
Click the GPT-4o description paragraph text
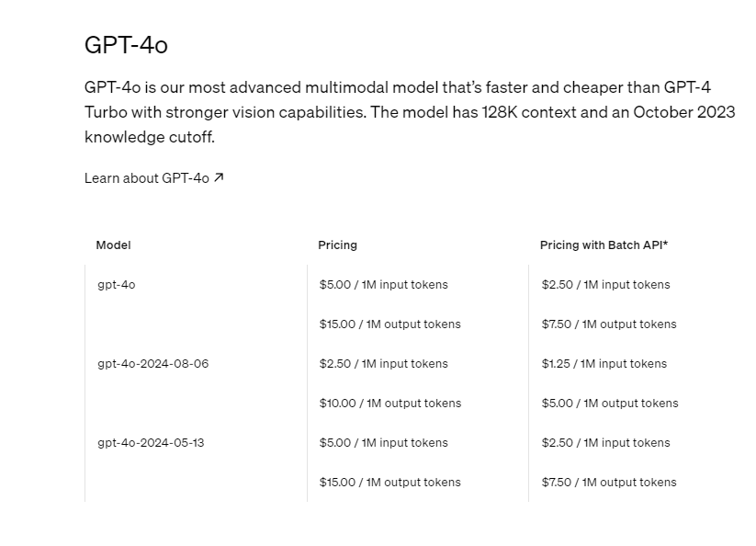(x=409, y=112)
